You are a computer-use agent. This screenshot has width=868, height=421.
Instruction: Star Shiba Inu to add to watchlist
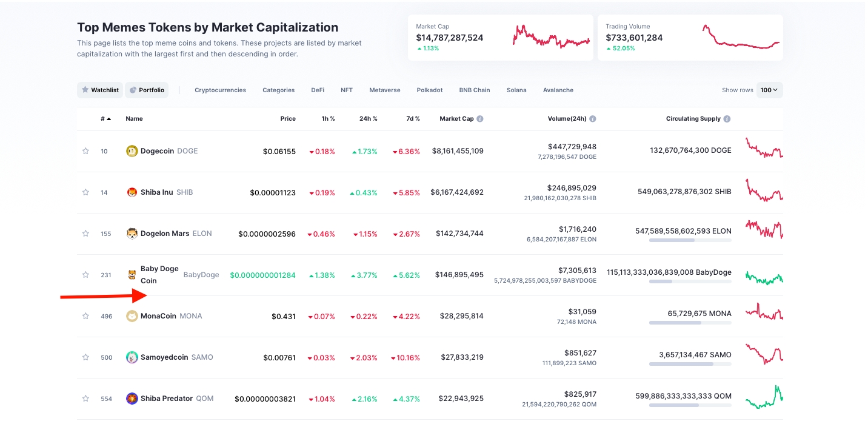(x=85, y=192)
